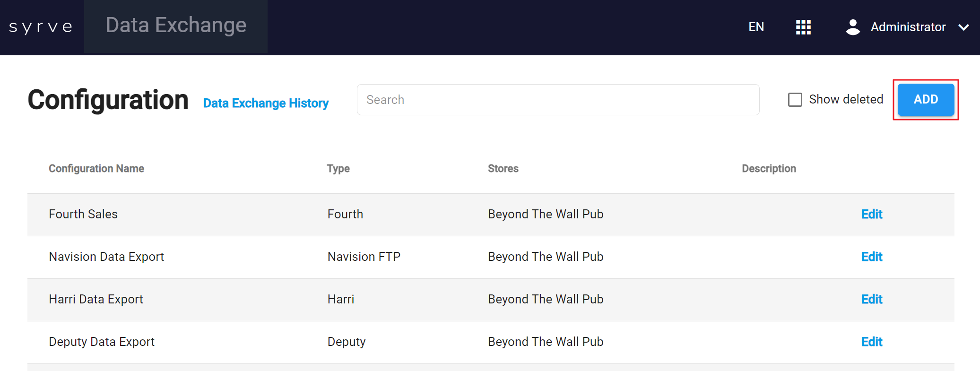The height and width of the screenshot is (371, 980).
Task: Enable the Show deleted checkbox
Action: click(x=795, y=100)
